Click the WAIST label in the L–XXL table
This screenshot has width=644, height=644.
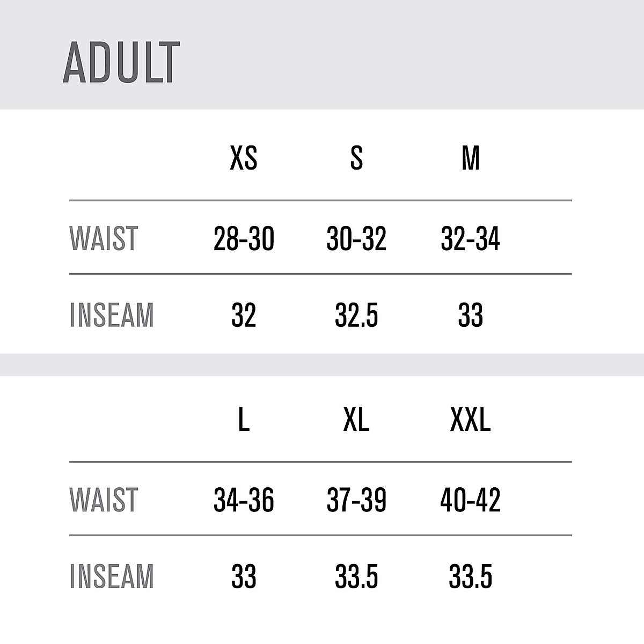[104, 500]
